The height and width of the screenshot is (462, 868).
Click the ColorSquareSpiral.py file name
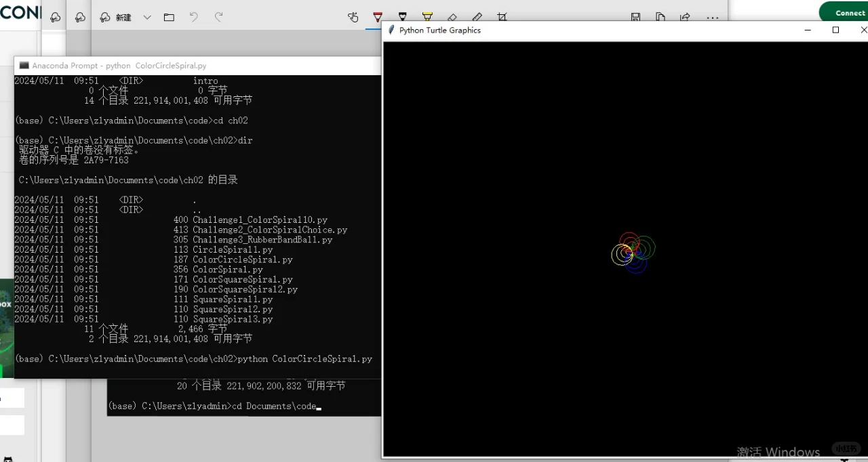[x=243, y=280]
